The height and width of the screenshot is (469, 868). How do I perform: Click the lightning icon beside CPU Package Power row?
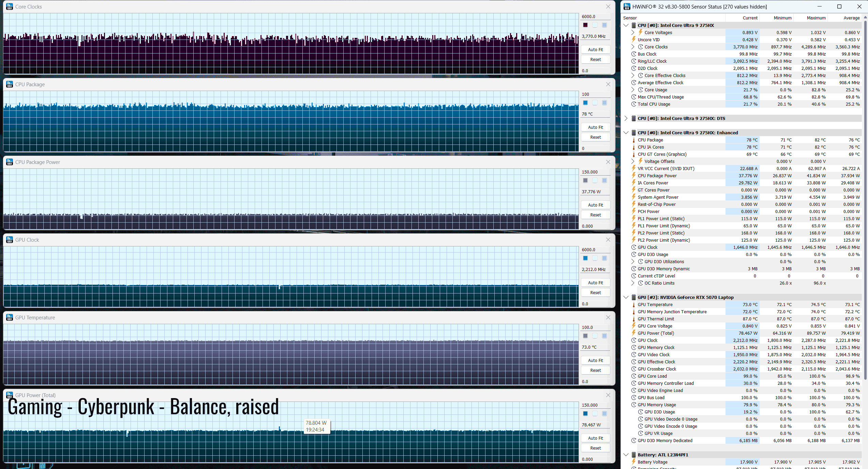634,176
